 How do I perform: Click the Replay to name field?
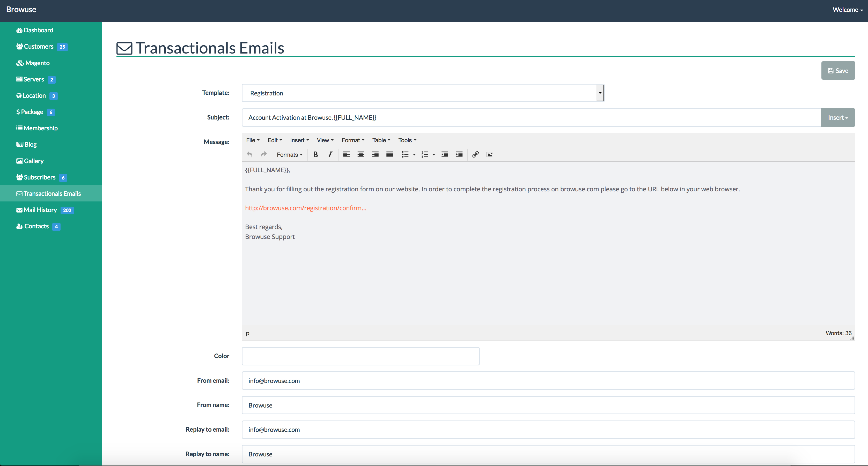pyautogui.click(x=548, y=454)
